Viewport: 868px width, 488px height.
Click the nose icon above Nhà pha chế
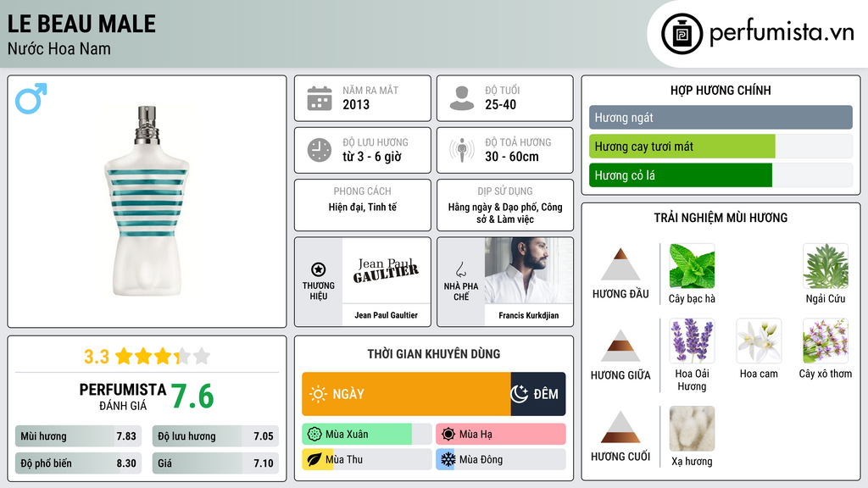(460, 269)
